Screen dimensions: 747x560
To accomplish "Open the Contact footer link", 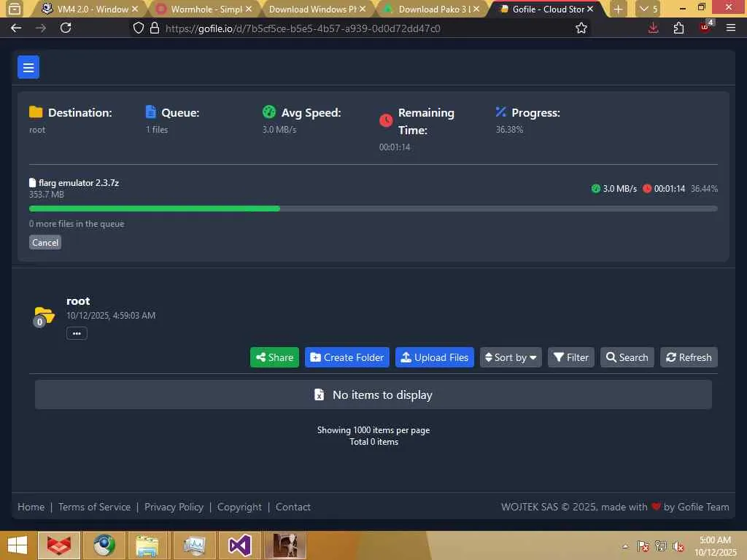I will point(293,507).
